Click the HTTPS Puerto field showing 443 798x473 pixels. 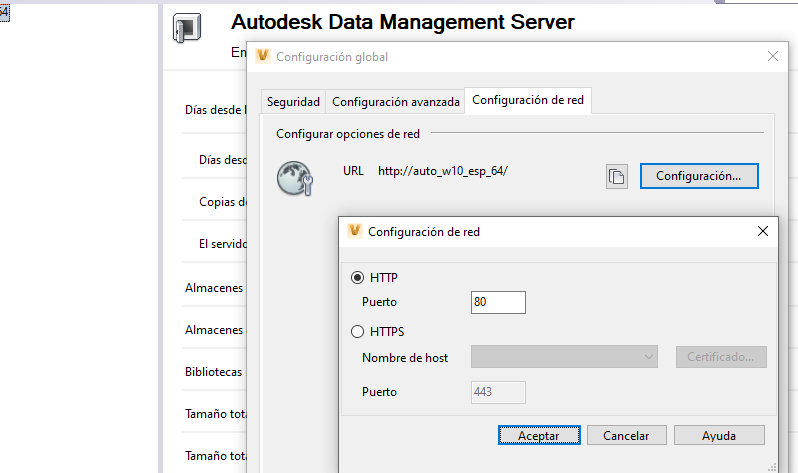pos(498,391)
